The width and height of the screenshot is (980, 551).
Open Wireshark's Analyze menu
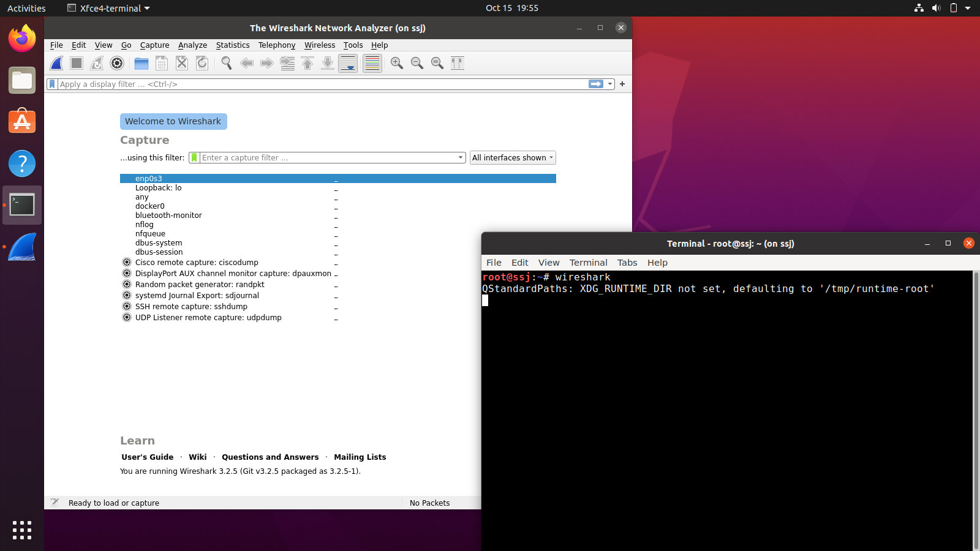(192, 45)
